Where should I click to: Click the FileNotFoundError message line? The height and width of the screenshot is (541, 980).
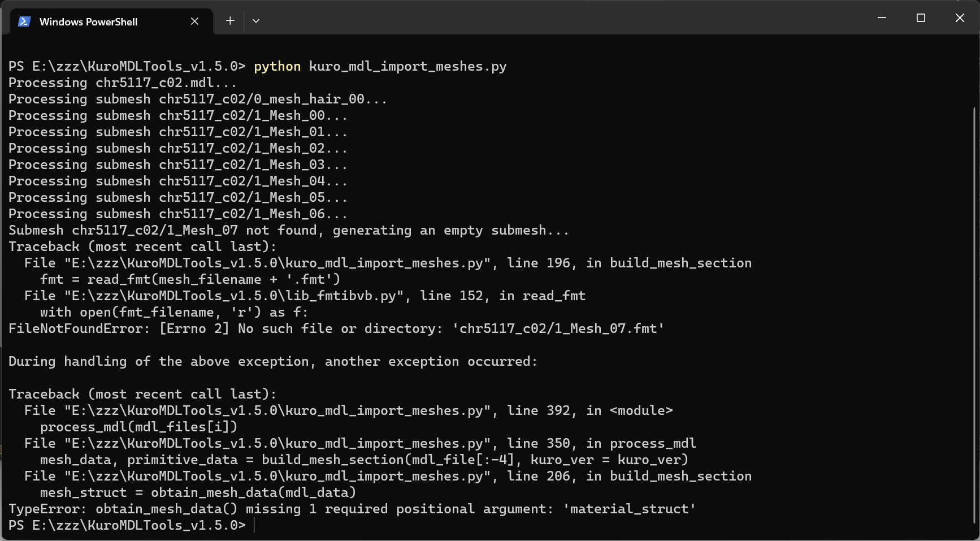point(336,328)
